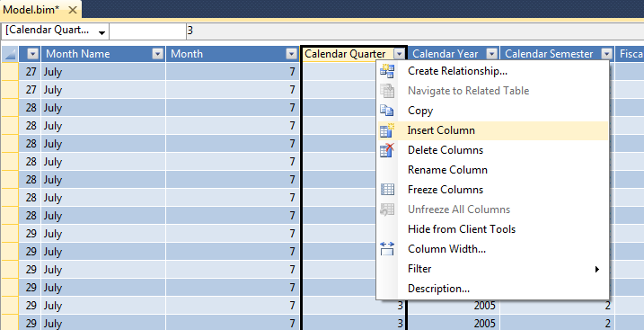Click the Insert Column icon
This screenshot has height=330, width=644.
tap(387, 130)
